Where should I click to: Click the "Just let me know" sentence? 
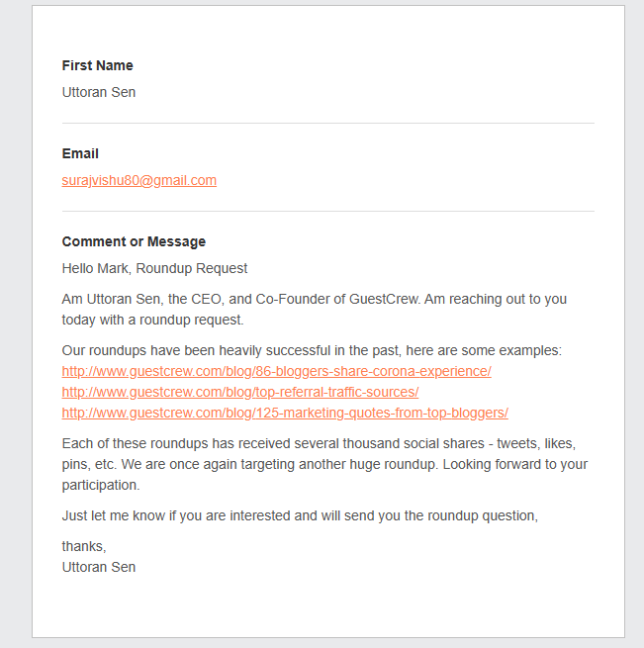click(300, 516)
